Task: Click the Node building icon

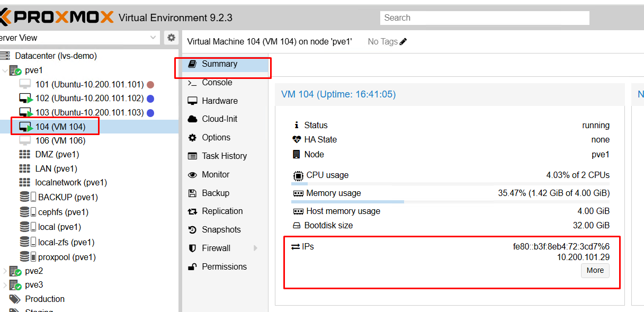Action: (296, 154)
